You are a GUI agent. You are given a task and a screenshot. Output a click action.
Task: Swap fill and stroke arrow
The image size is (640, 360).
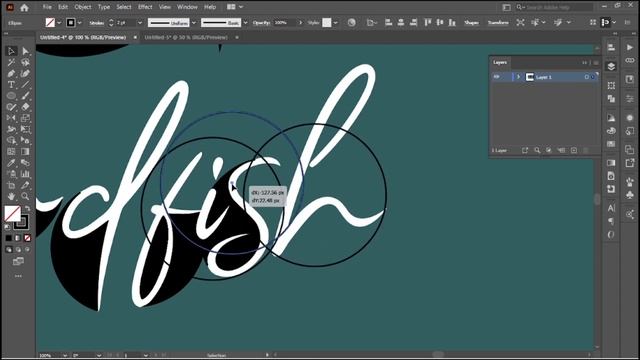click(27, 208)
